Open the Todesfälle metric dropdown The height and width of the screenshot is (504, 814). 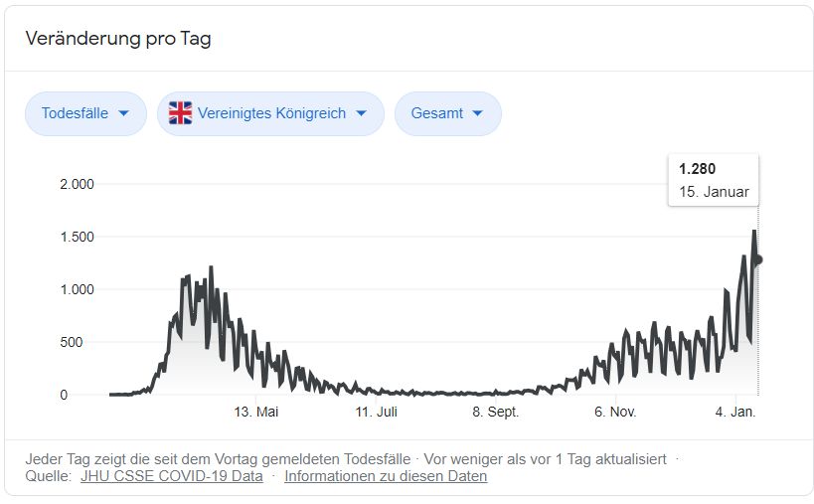point(85,113)
